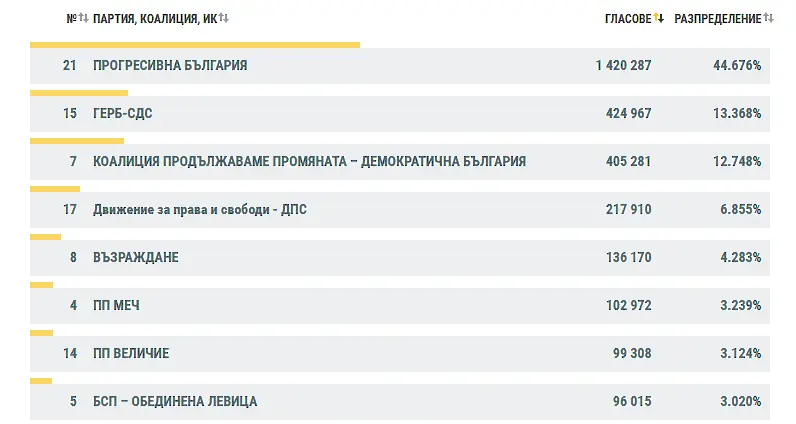Click the ВЪЗРАЖДАНЕ party row
796x424 pixels.
click(135, 258)
